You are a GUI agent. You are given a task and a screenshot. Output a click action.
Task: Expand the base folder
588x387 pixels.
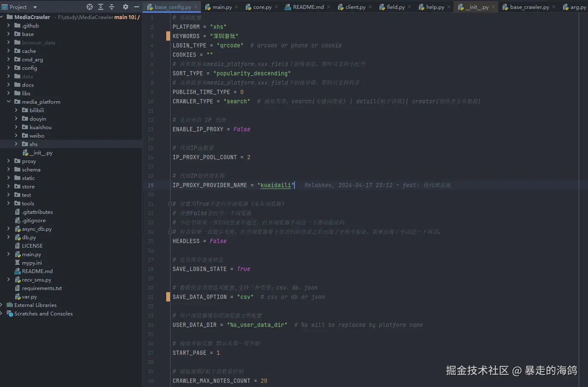[8, 34]
